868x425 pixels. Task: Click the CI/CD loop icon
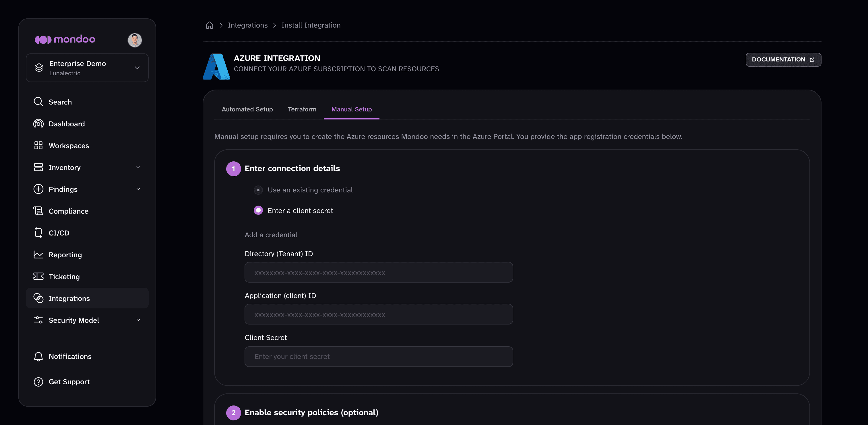point(38,233)
